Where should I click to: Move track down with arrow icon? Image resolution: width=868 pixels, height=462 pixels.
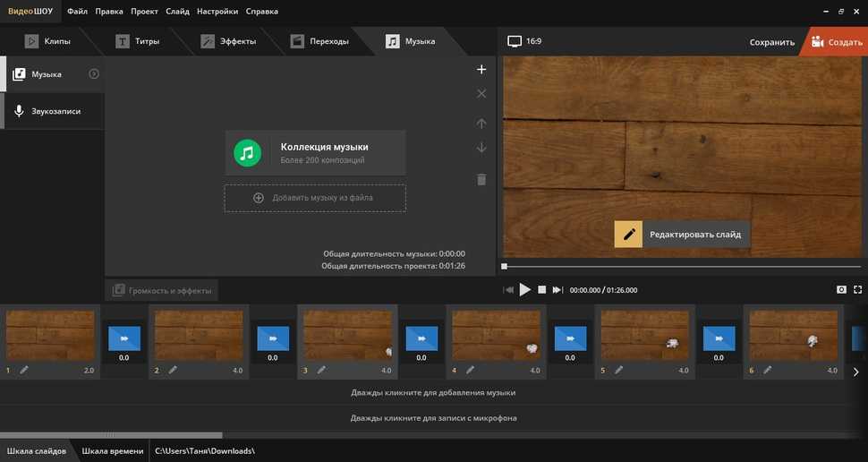pyautogui.click(x=481, y=148)
